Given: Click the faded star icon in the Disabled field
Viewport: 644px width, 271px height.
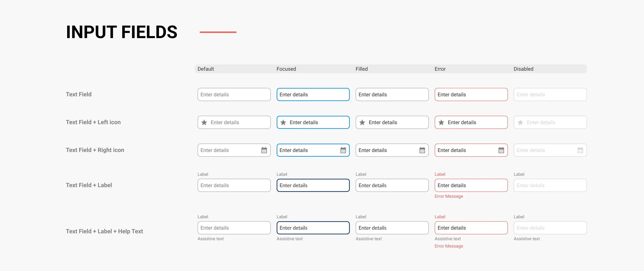Looking at the screenshot, I should 520,122.
